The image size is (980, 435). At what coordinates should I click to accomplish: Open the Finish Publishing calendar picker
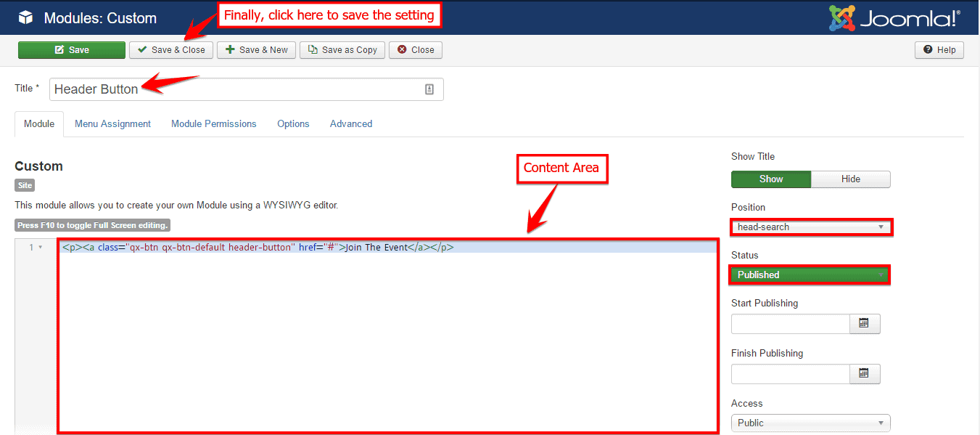coord(864,374)
